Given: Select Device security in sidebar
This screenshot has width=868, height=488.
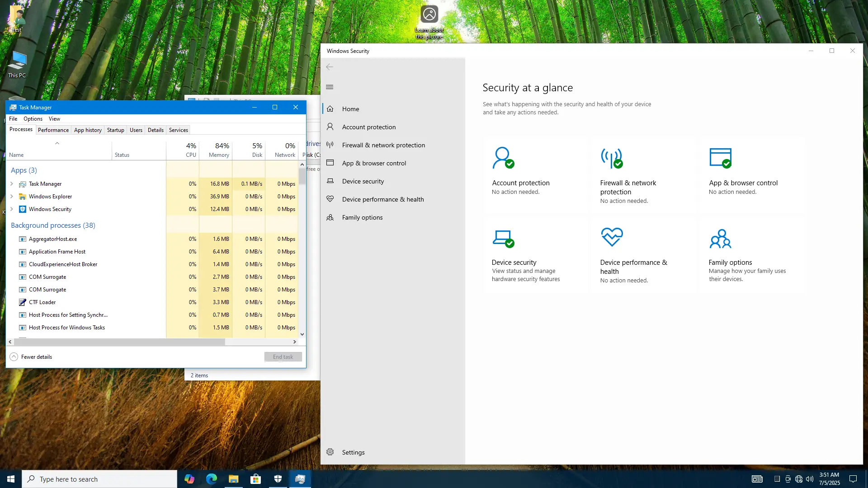Looking at the screenshot, I should 363,181.
